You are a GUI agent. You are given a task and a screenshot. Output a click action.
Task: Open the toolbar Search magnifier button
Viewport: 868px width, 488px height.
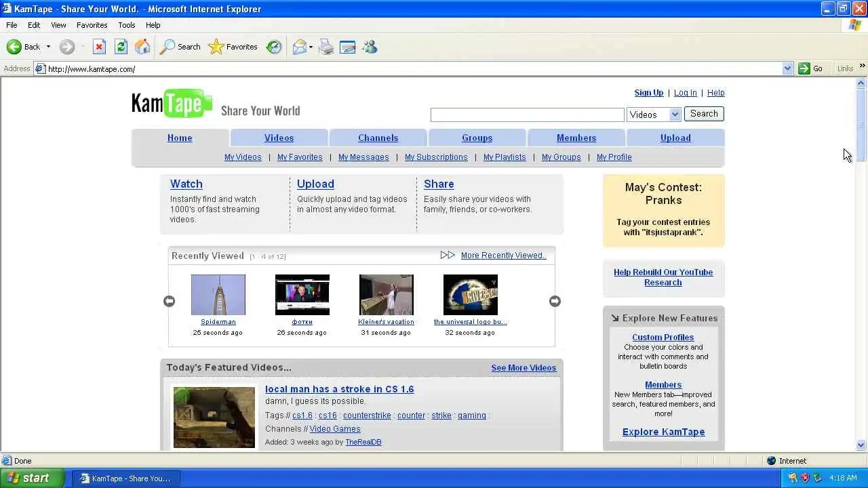180,47
